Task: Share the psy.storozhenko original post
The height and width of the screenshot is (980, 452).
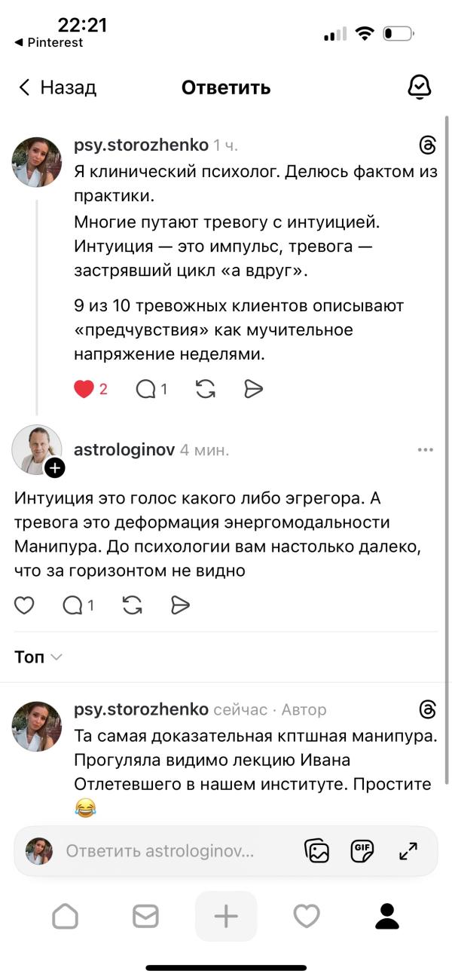Action: click(x=253, y=389)
